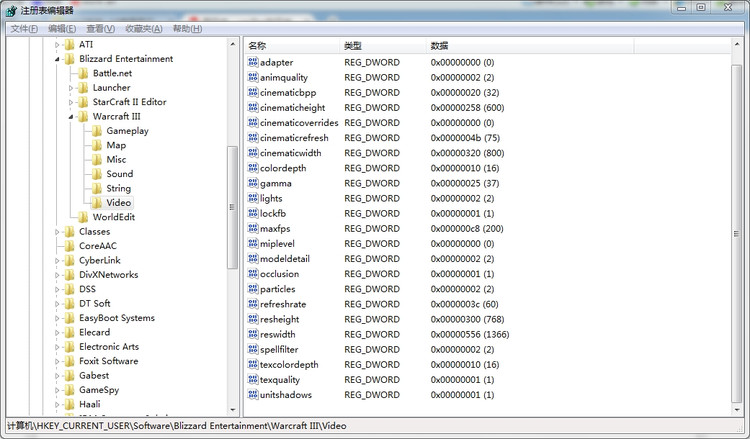This screenshot has width=750, height=439.
Task: Select the resheight value name
Action: tap(279, 319)
